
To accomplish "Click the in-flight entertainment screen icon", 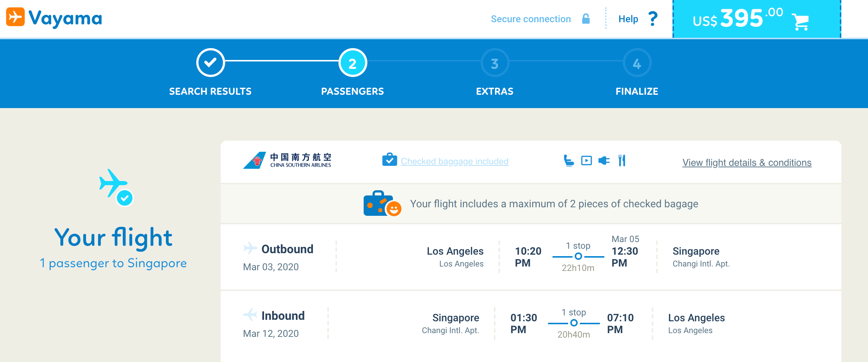I will coord(587,161).
